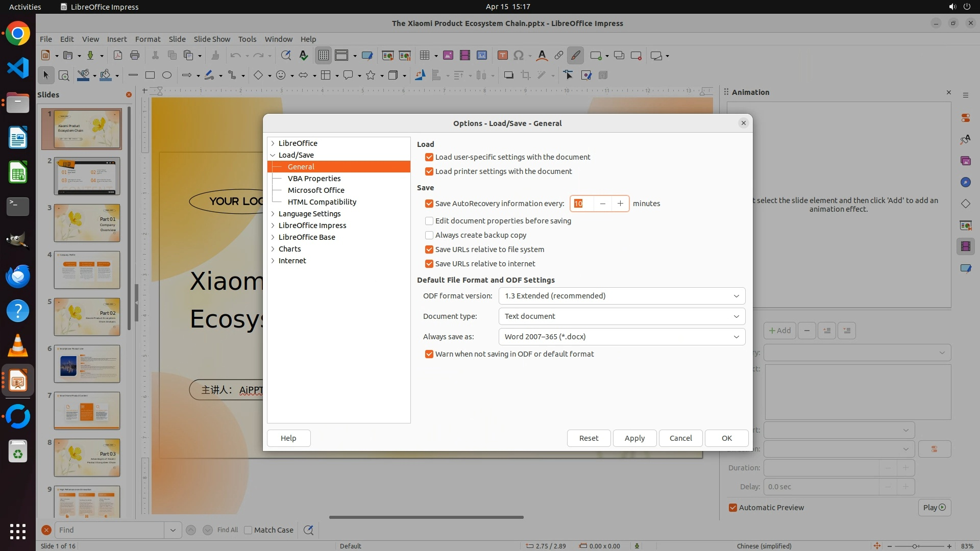Click the Print icon in toolbar
The height and width of the screenshot is (551, 980).
pos(135,56)
